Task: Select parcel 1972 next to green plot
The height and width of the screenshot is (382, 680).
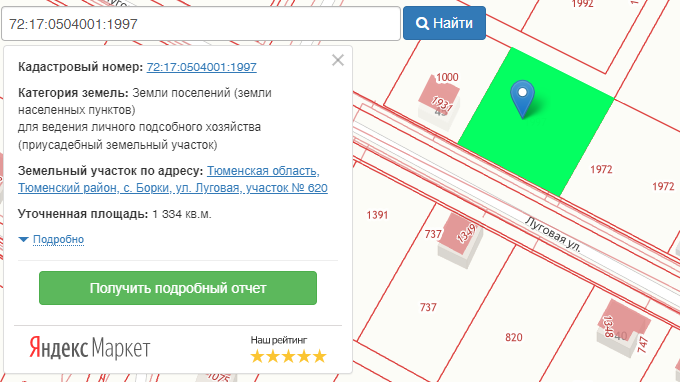Action: point(601,169)
